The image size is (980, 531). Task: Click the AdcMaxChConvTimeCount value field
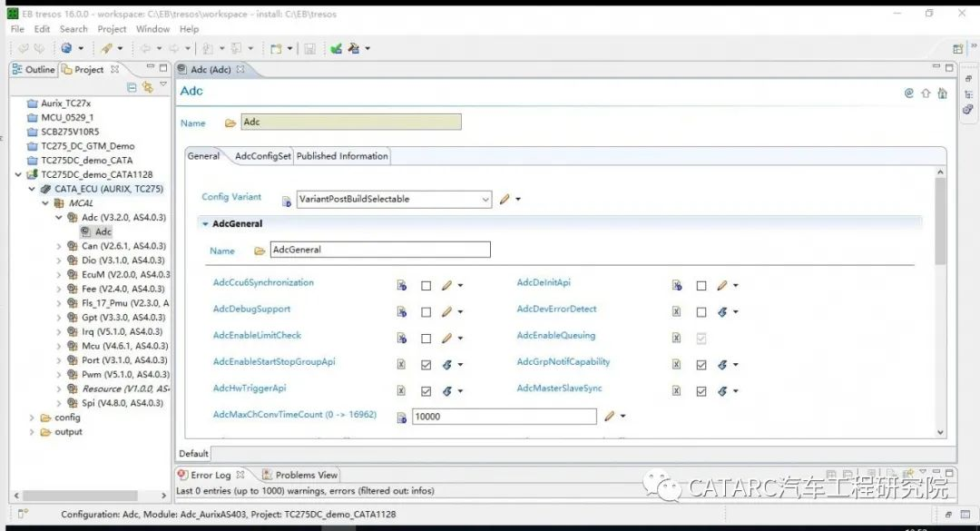(504, 417)
